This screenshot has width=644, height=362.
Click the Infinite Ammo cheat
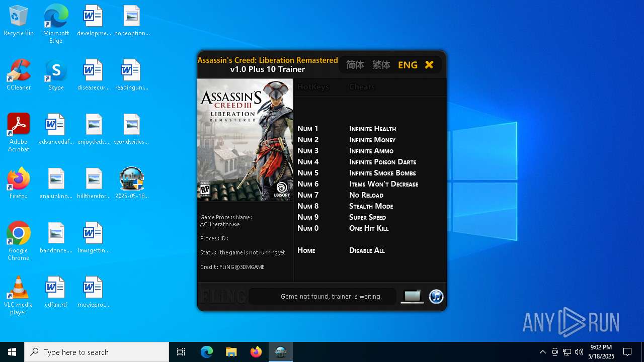tap(371, 151)
